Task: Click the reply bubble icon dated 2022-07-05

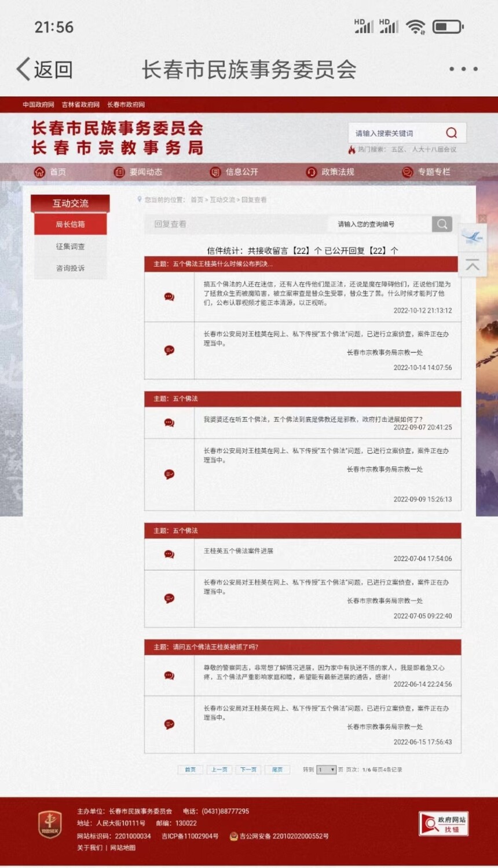Action: pyautogui.click(x=169, y=598)
